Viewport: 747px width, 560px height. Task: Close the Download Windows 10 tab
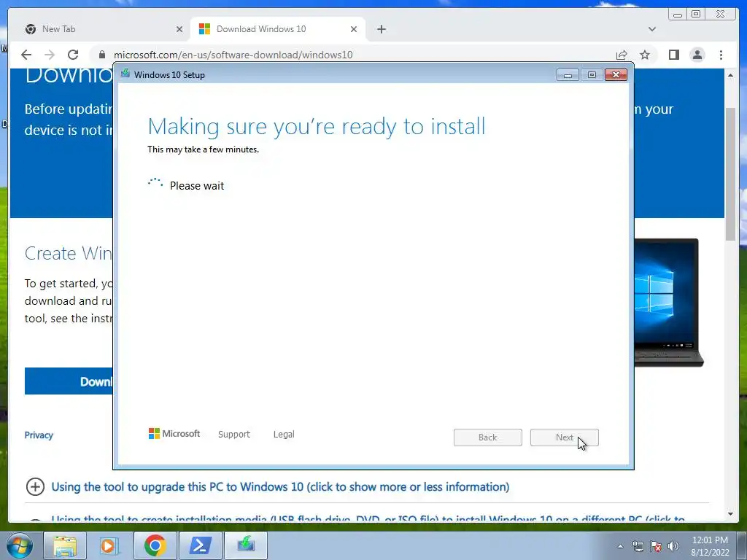coord(354,29)
